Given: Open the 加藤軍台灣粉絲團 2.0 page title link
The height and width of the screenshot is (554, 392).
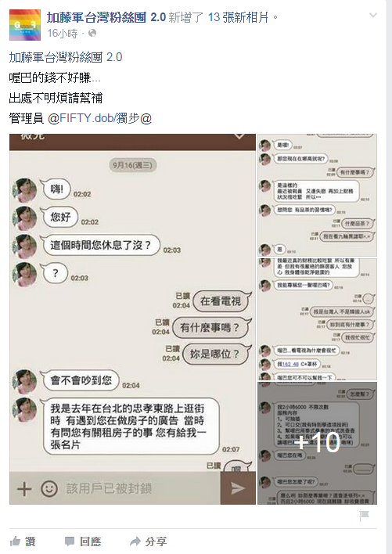Looking at the screenshot, I should 106,17.
